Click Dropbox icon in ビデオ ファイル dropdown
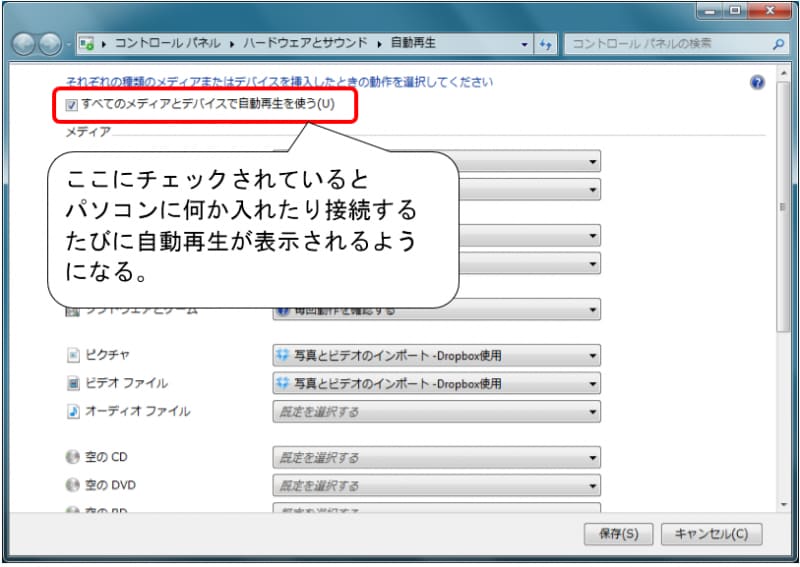The image size is (800, 567). tap(283, 383)
